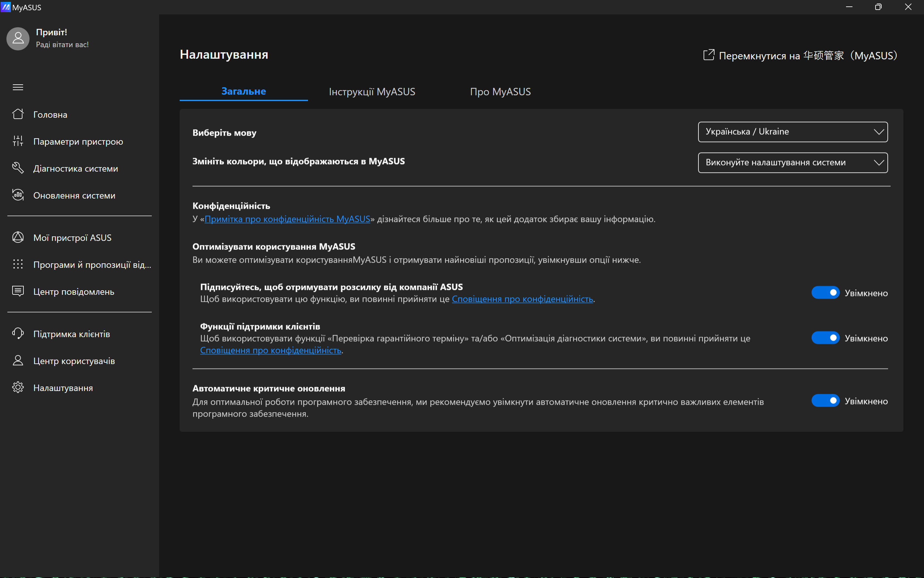Toggle Автоматичне критичне оновлення off
This screenshot has height=578, width=924.
(826, 401)
